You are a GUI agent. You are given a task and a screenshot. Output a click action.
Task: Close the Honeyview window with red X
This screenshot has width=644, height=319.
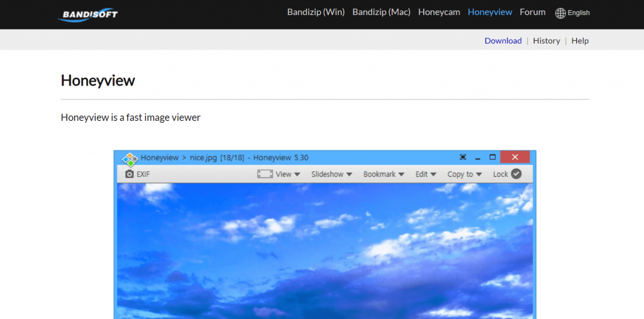pyautogui.click(x=515, y=157)
